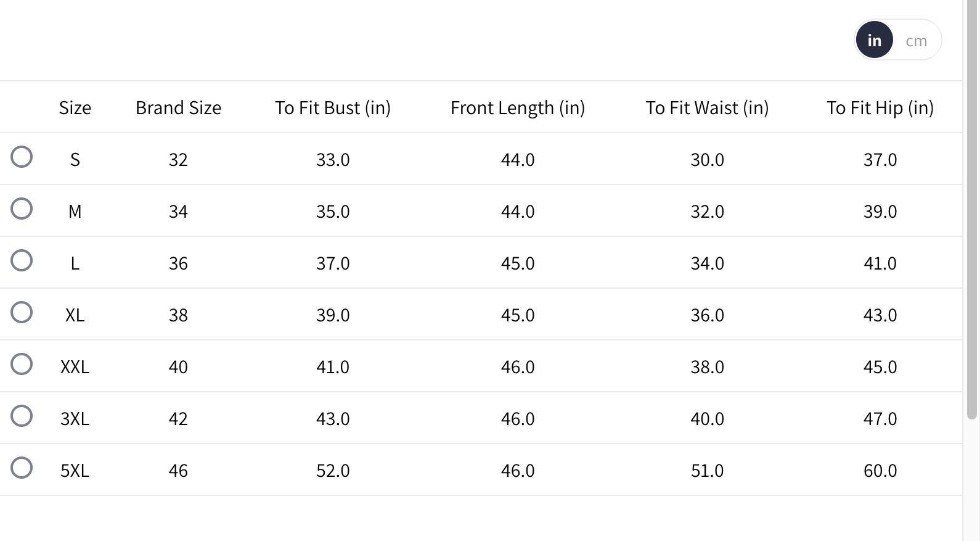Screen dimensions: 980x541
Task: Select the S size radio button
Action: pyautogui.click(x=22, y=157)
